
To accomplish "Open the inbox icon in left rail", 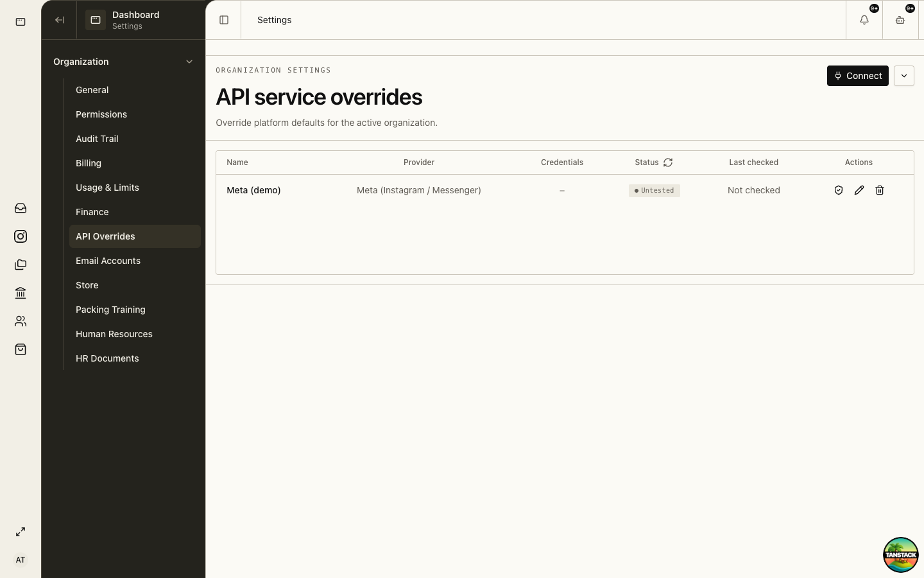I will tap(21, 208).
